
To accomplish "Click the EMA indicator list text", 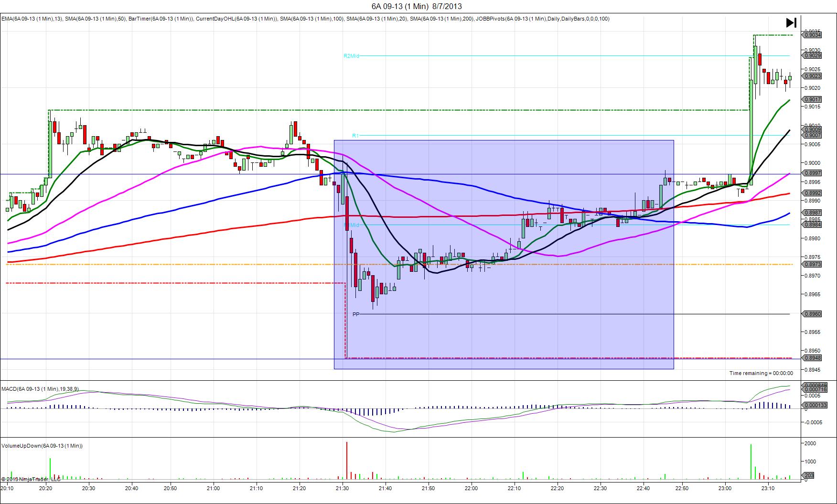I will click(x=305, y=19).
